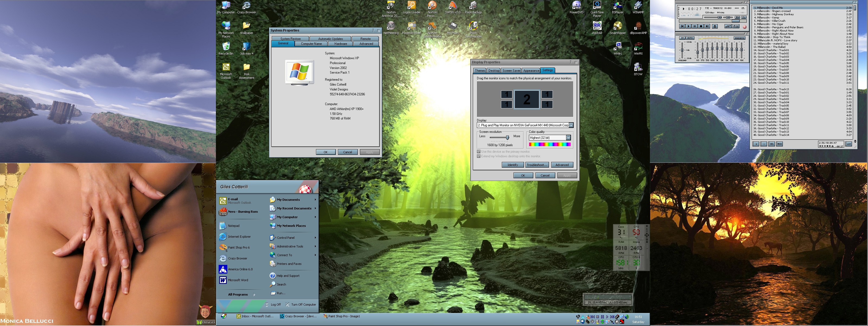Screen dimensions: 868x326
Task: Open Norton SystemWorks desktop icon
Action: pyautogui.click(x=432, y=30)
